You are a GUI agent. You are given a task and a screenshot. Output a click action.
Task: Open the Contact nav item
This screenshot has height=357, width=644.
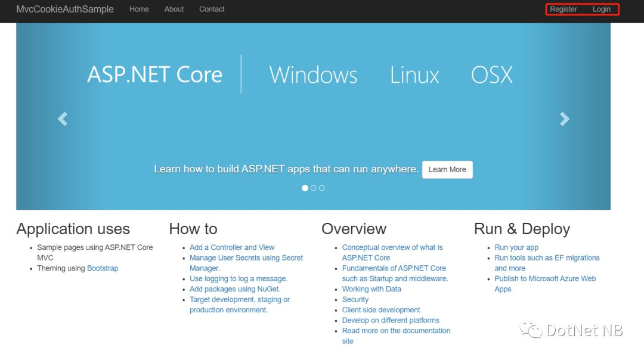pyautogui.click(x=212, y=9)
